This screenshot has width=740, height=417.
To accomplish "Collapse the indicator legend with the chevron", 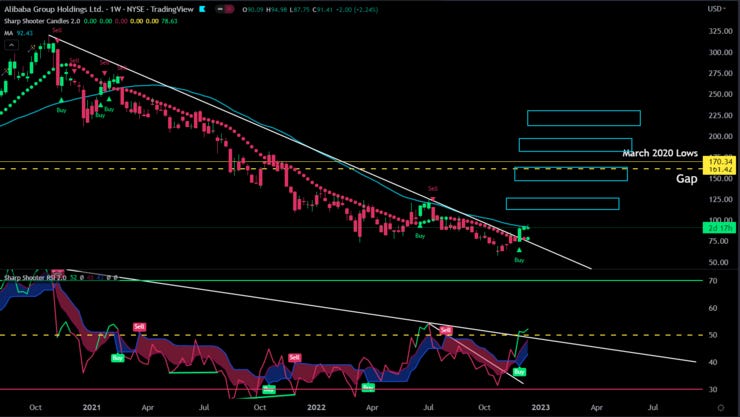I will tap(12, 45).
